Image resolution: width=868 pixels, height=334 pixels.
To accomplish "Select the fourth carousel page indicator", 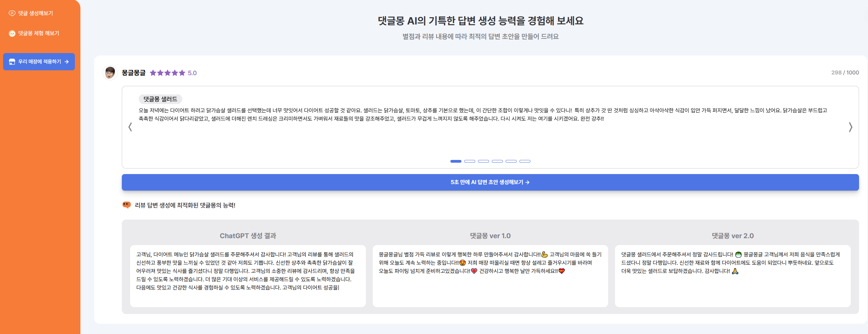I will point(497,161).
